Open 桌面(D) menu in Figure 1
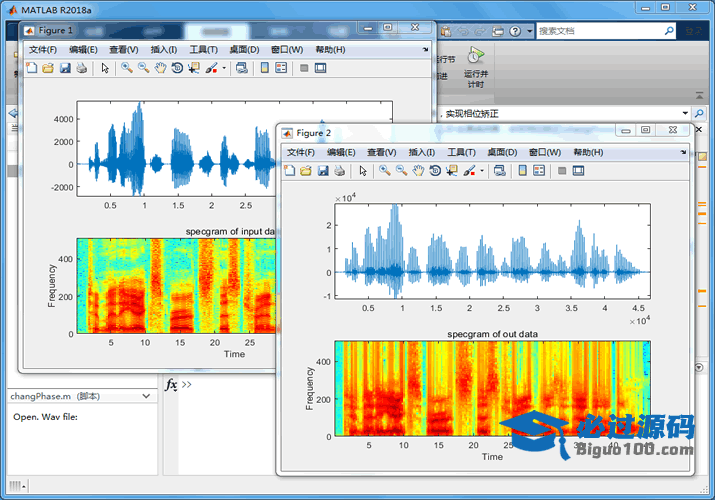Screen dimensions: 715x500 click(244, 50)
